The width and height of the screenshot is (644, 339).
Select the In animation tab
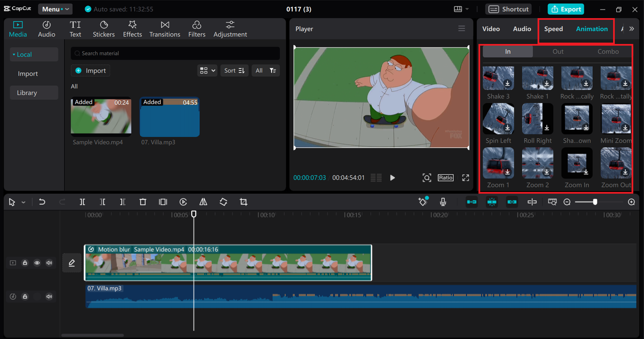coord(508,51)
